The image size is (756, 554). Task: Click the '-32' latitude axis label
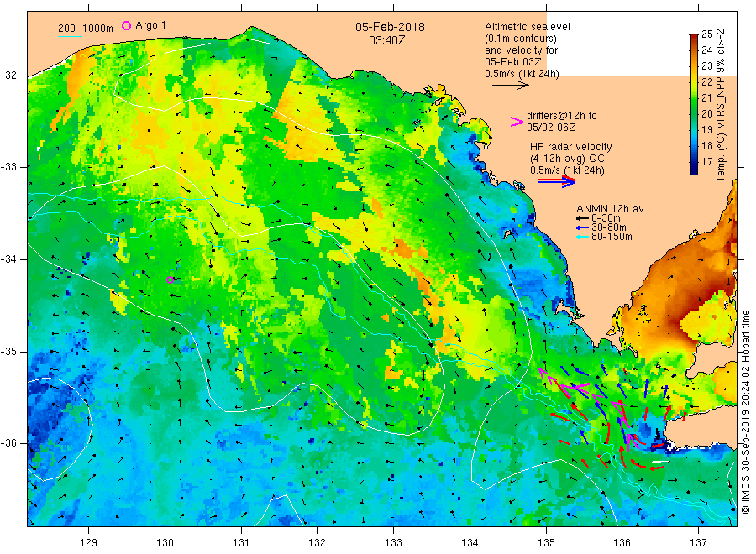tap(9, 76)
